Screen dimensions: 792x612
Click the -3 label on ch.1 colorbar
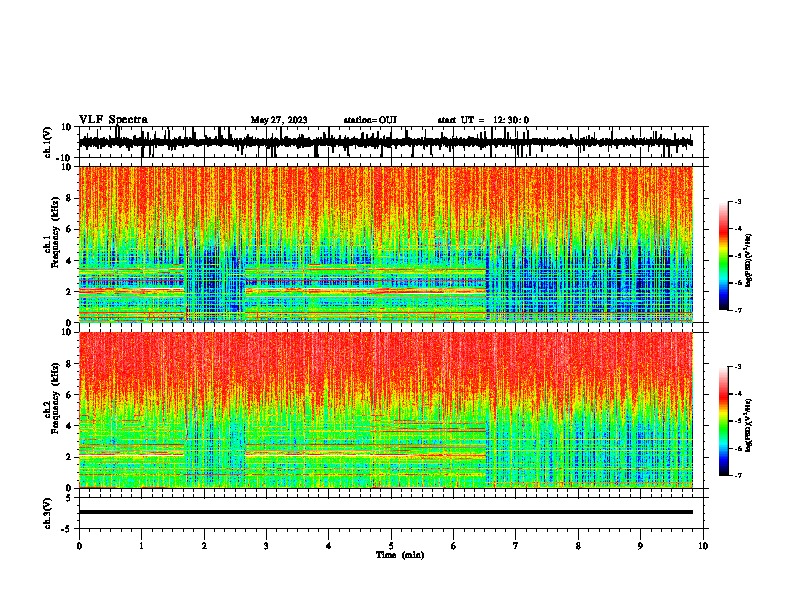tap(738, 202)
